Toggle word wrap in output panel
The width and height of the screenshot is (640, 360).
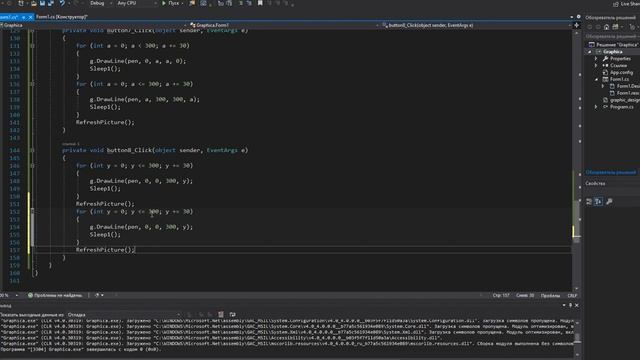pos(232,315)
